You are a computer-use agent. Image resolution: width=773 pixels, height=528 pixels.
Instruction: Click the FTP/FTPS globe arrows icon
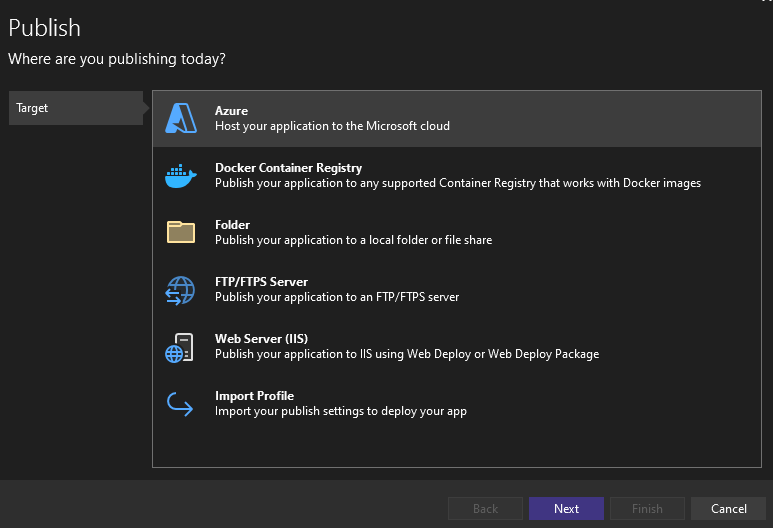tap(180, 290)
